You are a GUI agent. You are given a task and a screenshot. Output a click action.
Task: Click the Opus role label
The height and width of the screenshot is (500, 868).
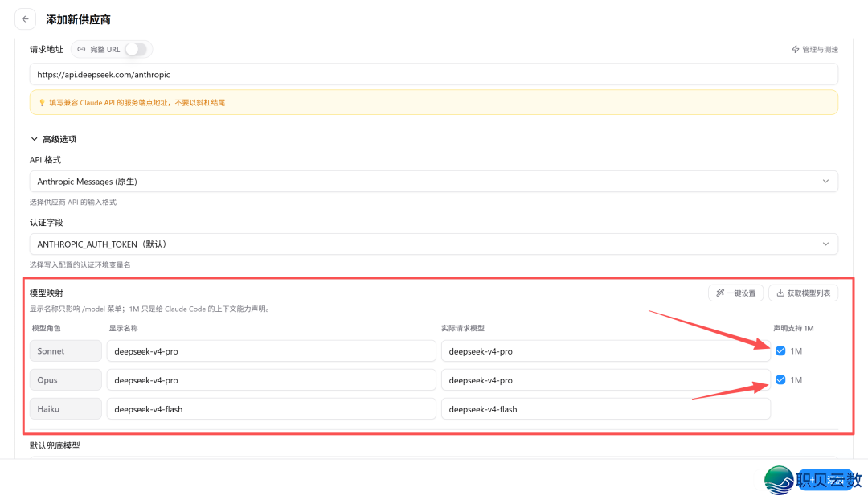[x=65, y=380]
